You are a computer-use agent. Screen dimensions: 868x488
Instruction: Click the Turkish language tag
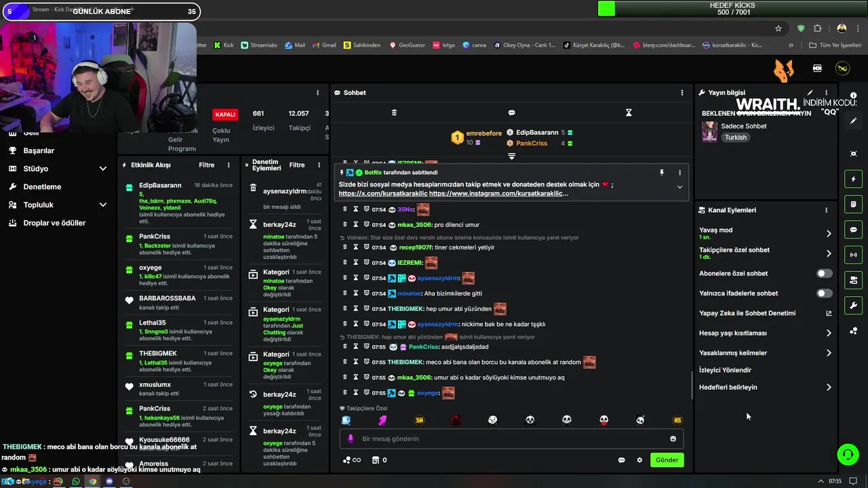point(735,137)
